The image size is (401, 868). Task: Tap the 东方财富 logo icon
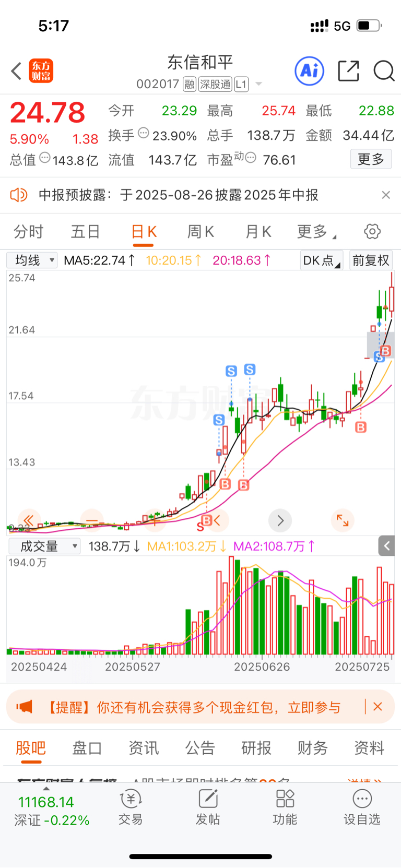(41, 71)
